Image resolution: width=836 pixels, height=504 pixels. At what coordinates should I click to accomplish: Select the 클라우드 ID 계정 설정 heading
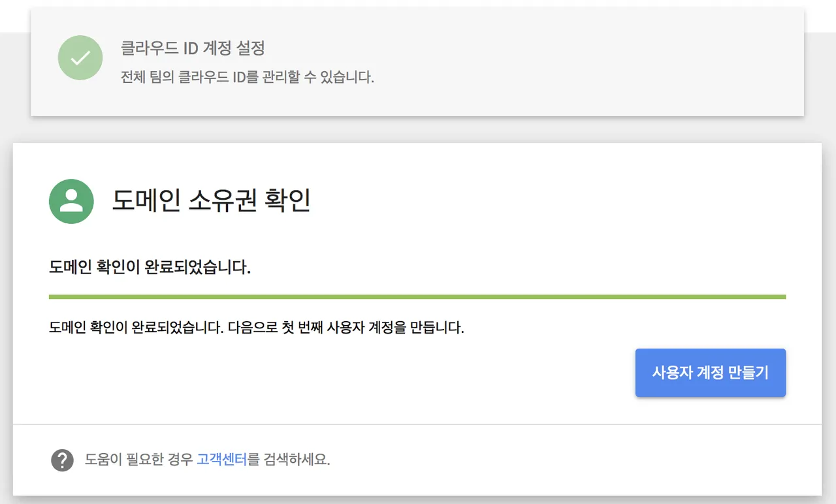click(x=193, y=48)
